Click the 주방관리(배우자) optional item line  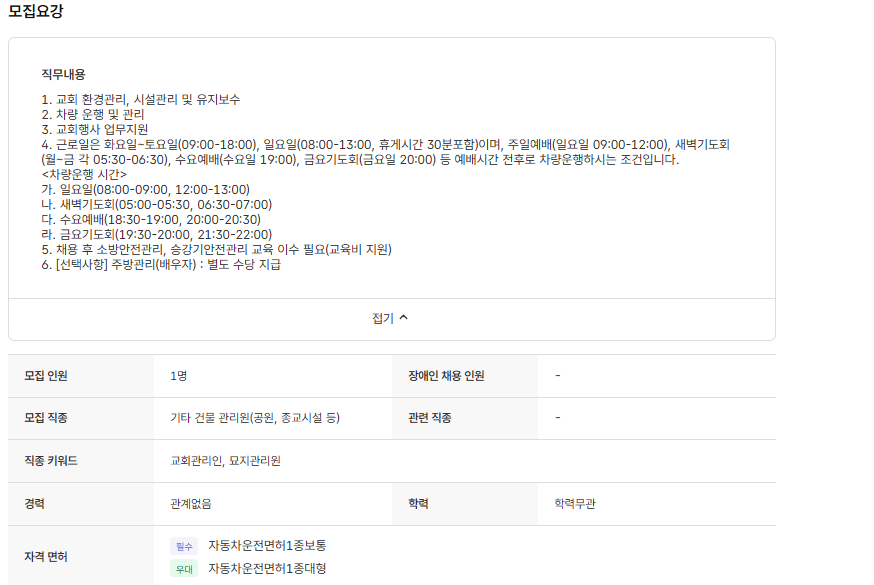(x=161, y=265)
